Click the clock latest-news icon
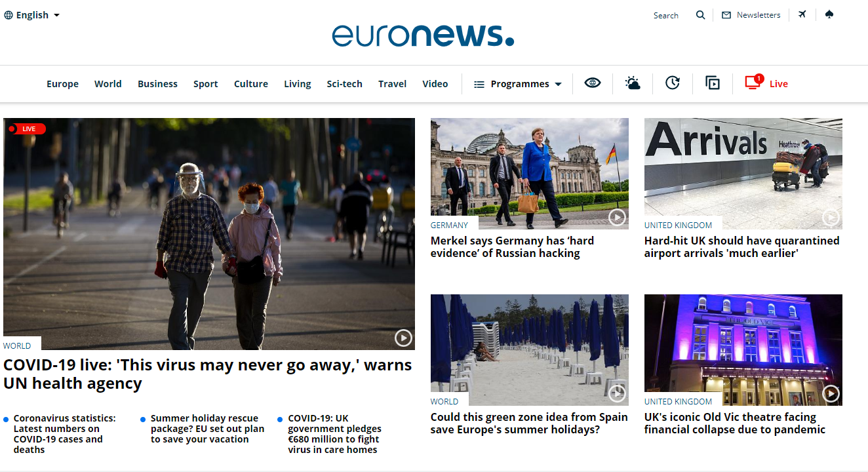868x472 pixels. pyautogui.click(x=673, y=83)
